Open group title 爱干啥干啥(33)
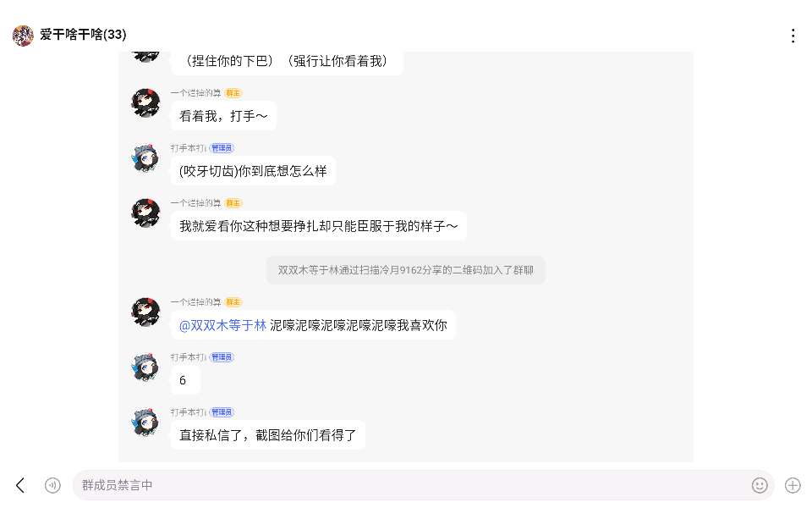This screenshot has height=508, width=812. click(83, 35)
